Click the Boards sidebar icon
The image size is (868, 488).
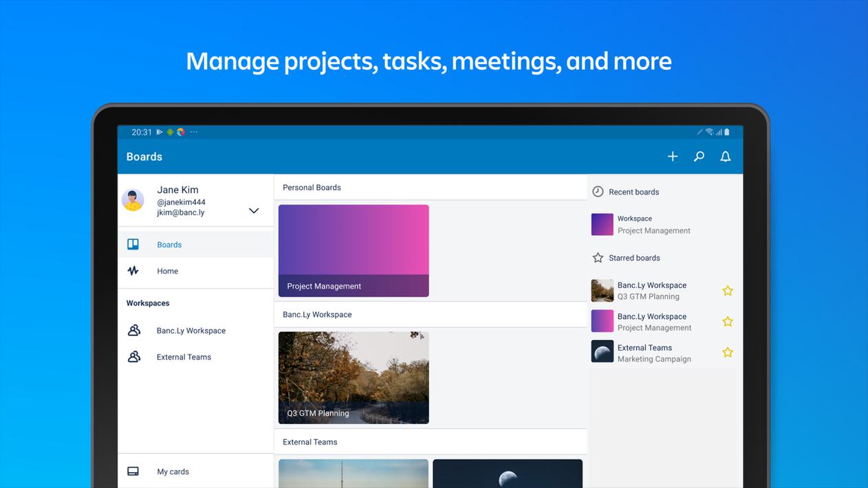[133, 244]
